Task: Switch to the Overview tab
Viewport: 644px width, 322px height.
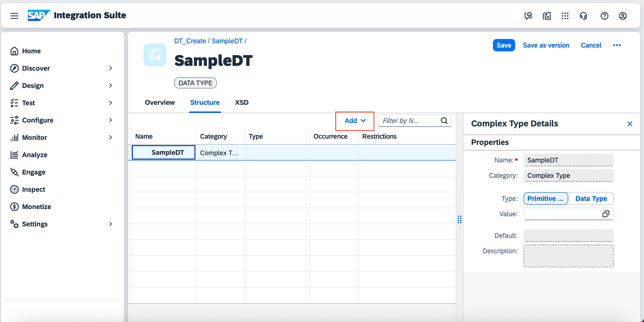Action: pos(160,103)
